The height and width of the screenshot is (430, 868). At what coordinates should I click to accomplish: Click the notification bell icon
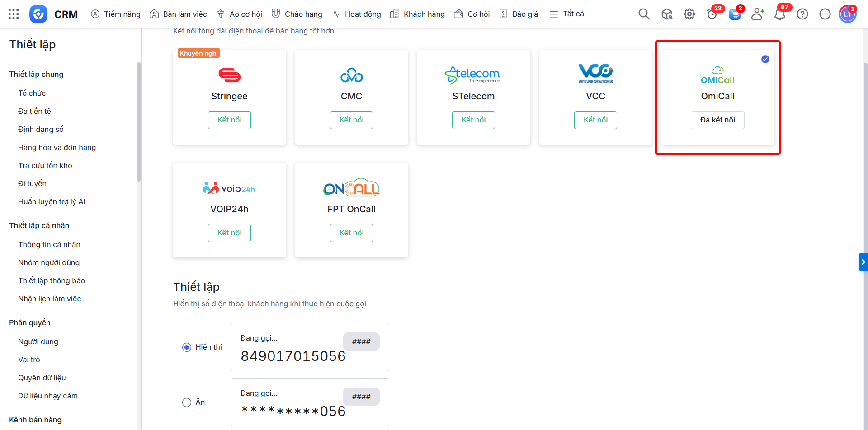click(779, 14)
